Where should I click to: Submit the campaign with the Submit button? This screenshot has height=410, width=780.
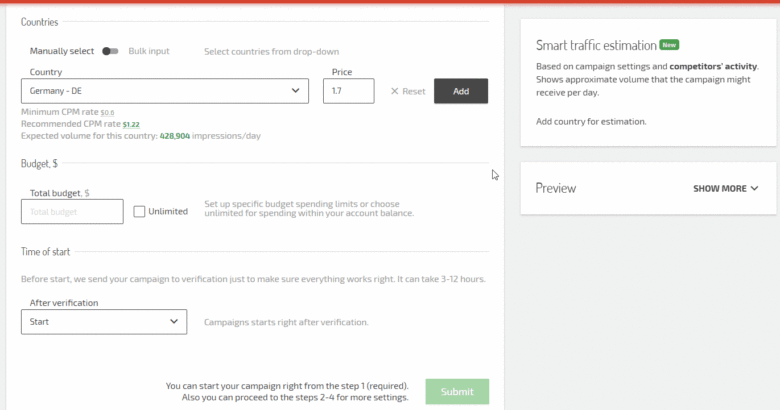click(x=457, y=392)
